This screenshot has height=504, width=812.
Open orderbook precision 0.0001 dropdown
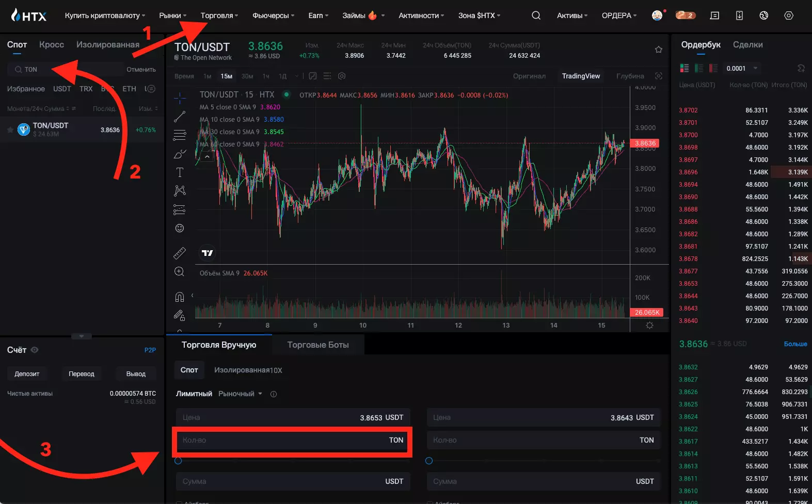pos(742,68)
